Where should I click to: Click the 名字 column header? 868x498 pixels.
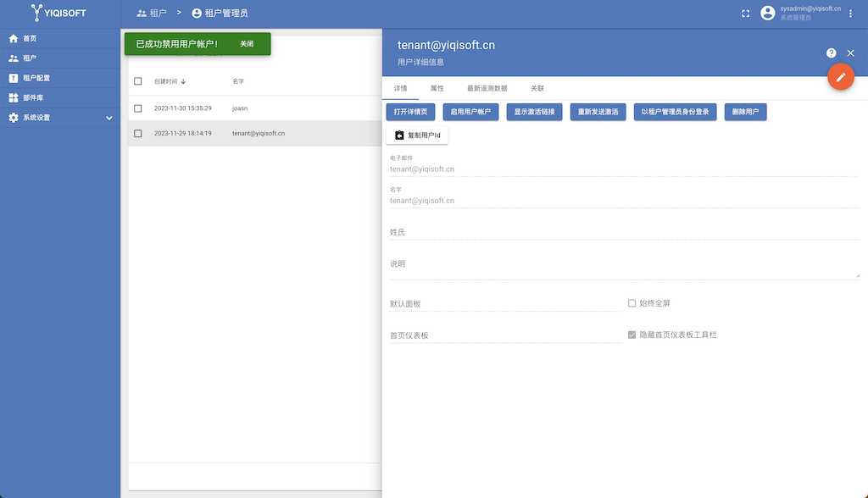pyautogui.click(x=238, y=81)
